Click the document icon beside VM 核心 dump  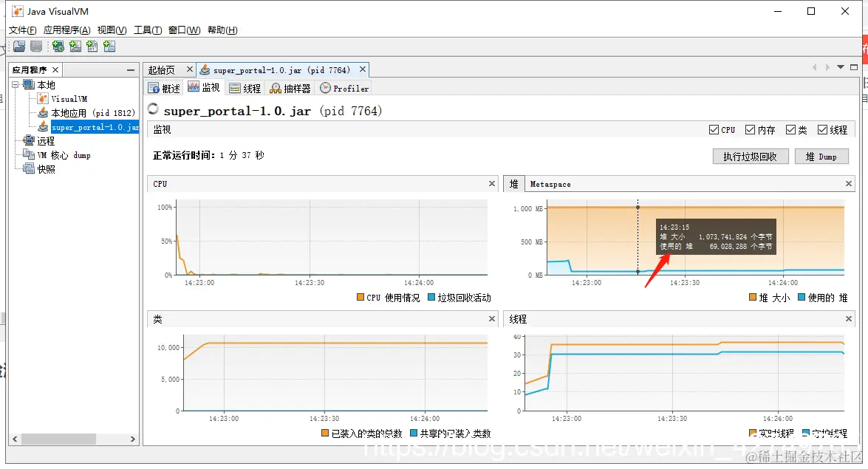pyautogui.click(x=29, y=154)
